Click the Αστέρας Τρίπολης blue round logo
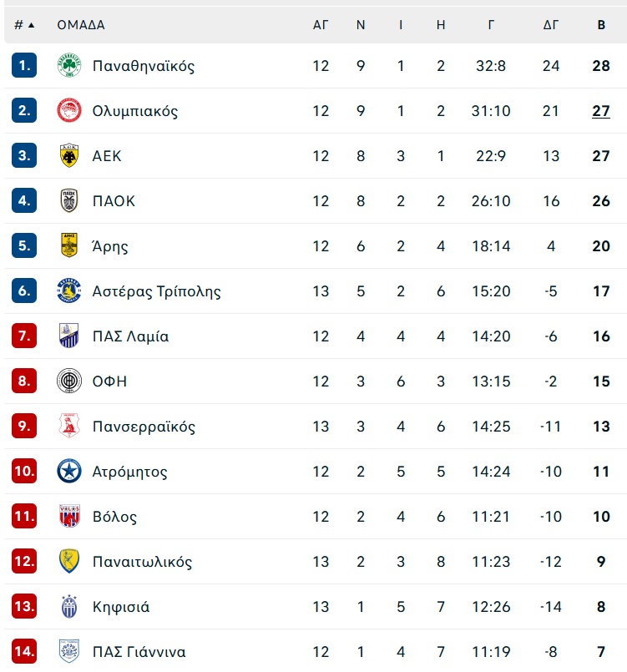Screen dimensions: 627x672 (x=69, y=291)
